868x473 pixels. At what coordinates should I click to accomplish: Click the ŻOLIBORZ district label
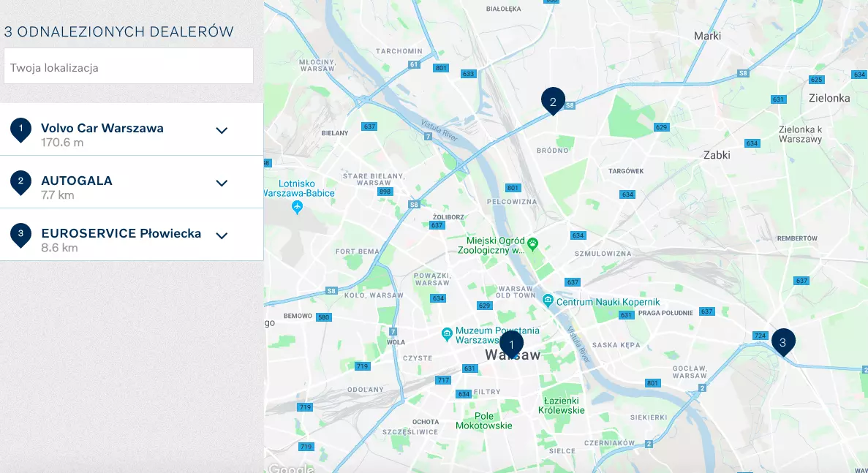pyautogui.click(x=448, y=217)
